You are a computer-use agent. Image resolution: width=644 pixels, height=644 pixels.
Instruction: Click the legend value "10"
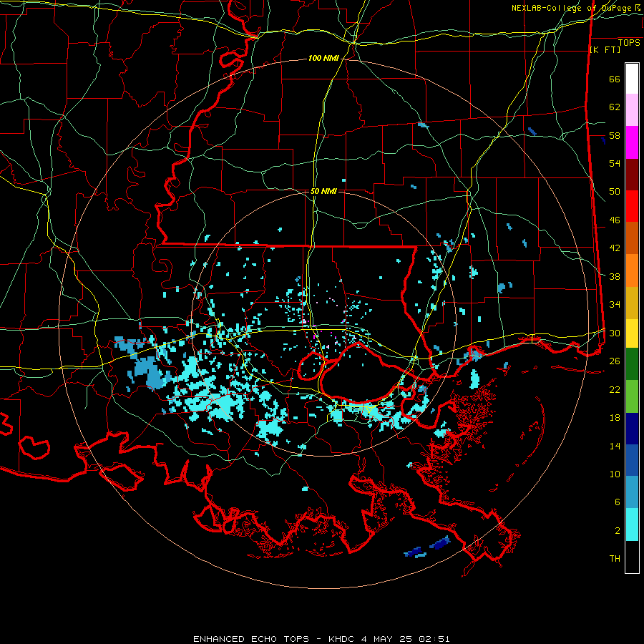pos(615,474)
